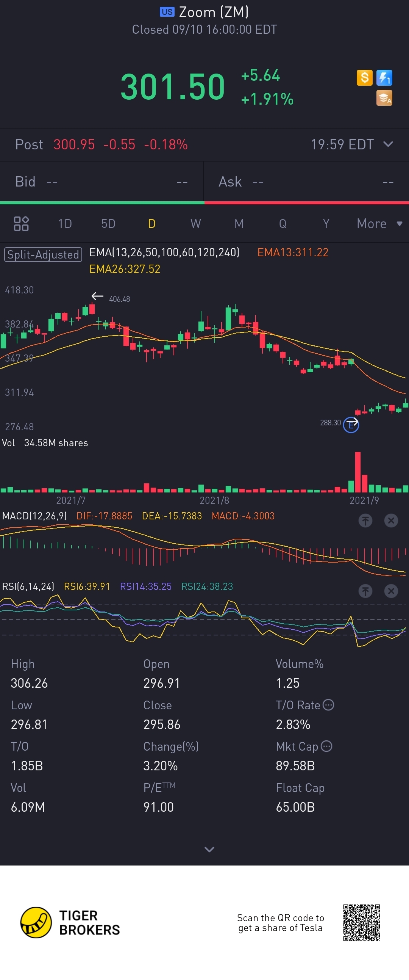
Task: Pin the MACD indicator panel to top
Action: (365, 520)
